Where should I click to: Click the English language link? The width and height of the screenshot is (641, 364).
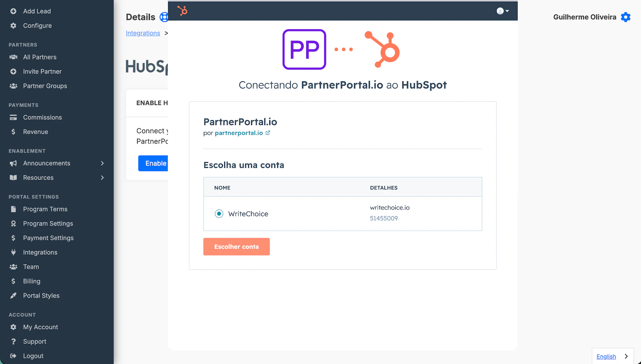(x=606, y=356)
